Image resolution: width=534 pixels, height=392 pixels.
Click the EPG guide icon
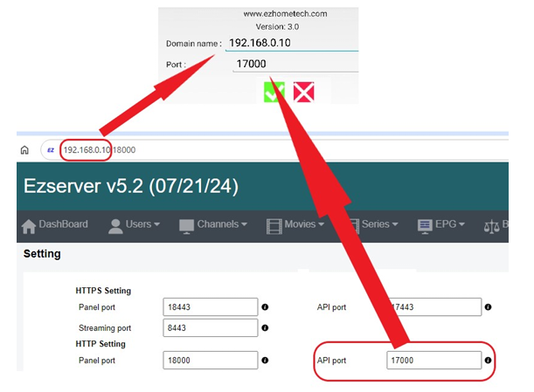pos(425,227)
